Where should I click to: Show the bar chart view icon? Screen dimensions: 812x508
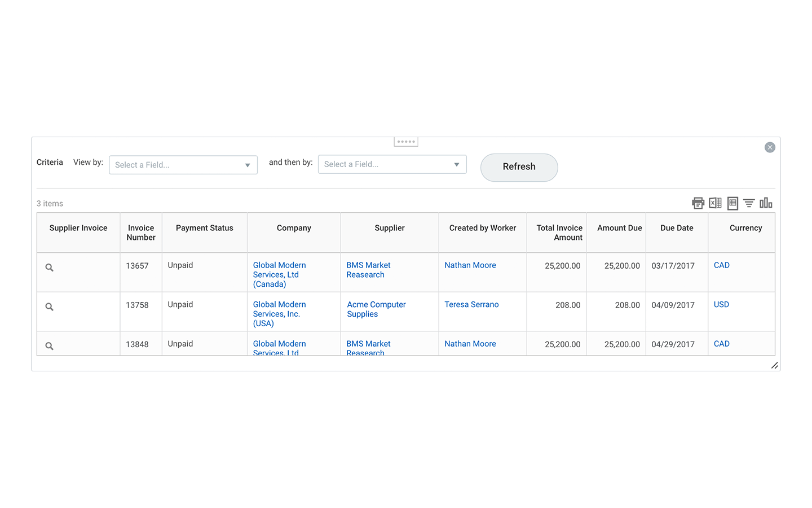766,203
